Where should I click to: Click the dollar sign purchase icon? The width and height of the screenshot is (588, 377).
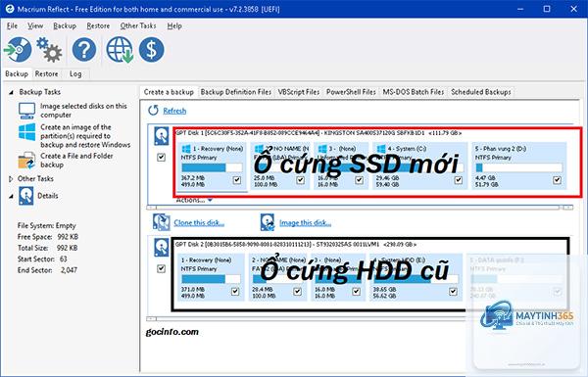152,50
